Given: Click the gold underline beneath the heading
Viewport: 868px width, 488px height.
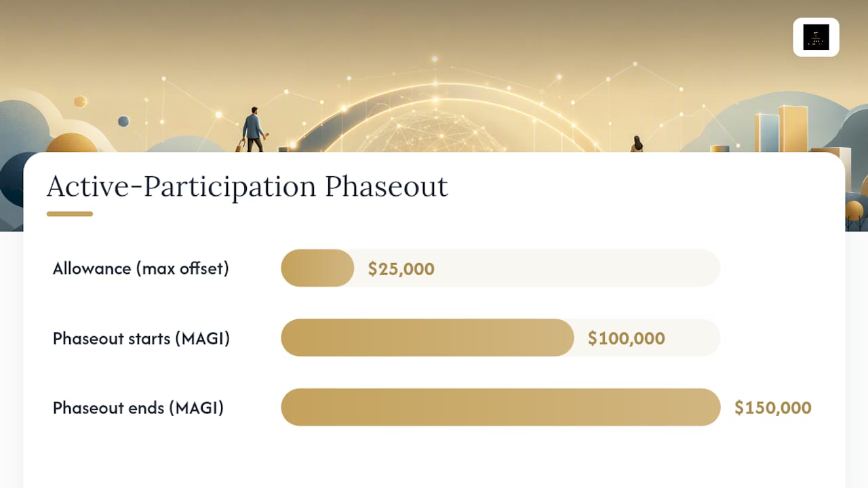Looking at the screenshot, I should (69, 213).
